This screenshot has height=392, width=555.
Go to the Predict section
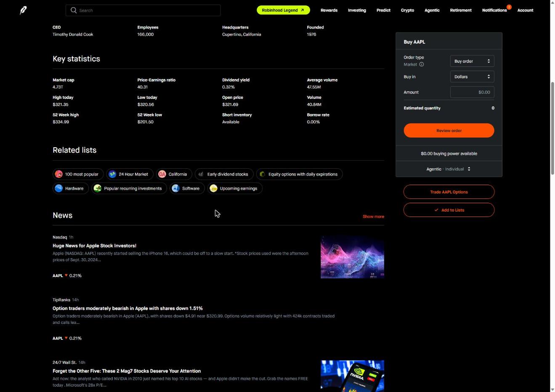(x=383, y=10)
